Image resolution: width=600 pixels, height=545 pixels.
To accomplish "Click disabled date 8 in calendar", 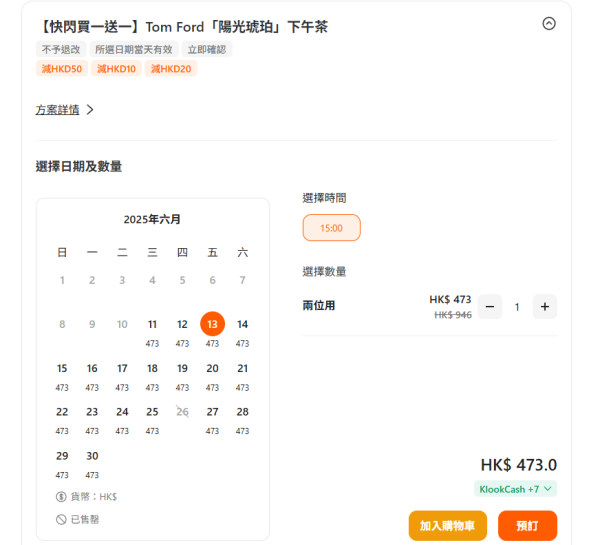I will tap(62, 325).
